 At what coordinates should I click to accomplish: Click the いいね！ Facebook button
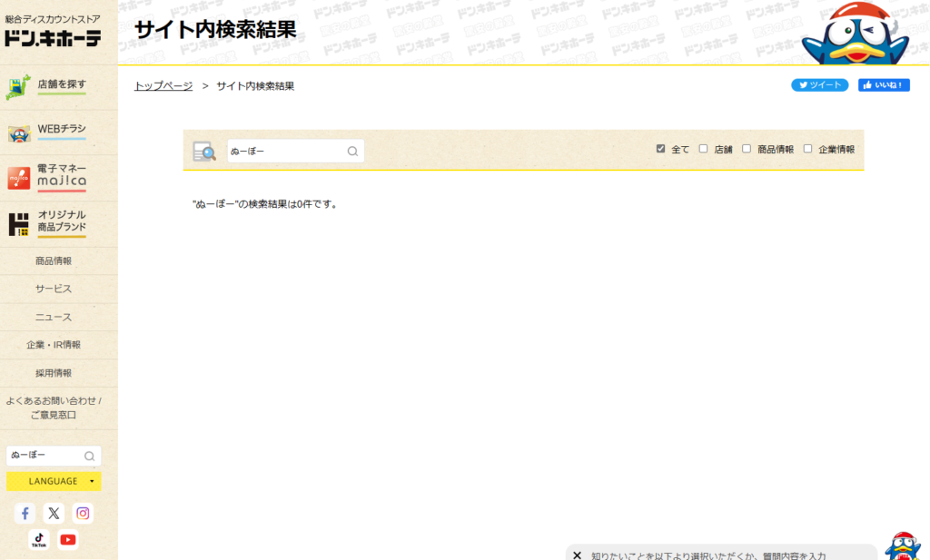tap(884, 84)
